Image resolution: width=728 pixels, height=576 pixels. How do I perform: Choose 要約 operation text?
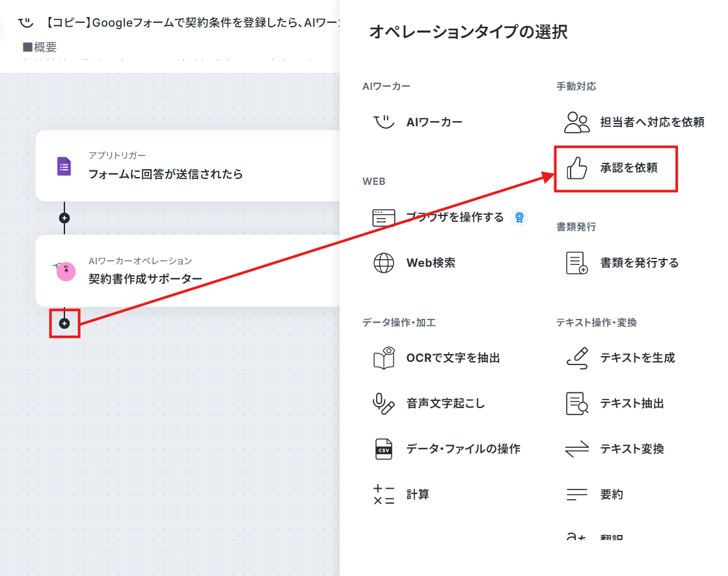[612, 495]
